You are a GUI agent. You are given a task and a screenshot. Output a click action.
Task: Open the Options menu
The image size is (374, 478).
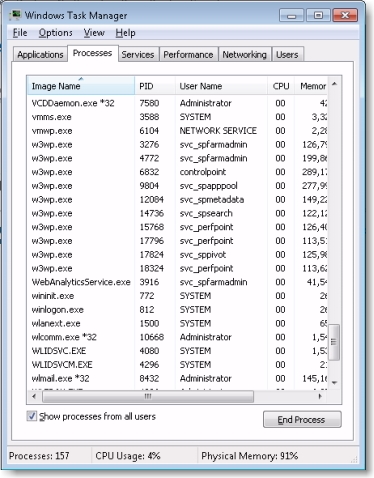pyautogui.click(x=55, y=33)
